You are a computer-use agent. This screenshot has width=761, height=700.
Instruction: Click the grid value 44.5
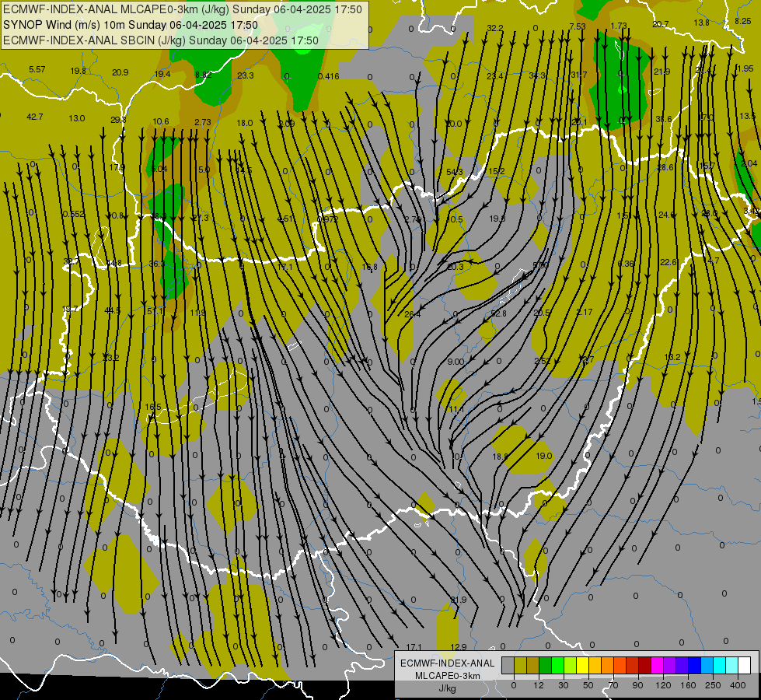tap(113, 310)
